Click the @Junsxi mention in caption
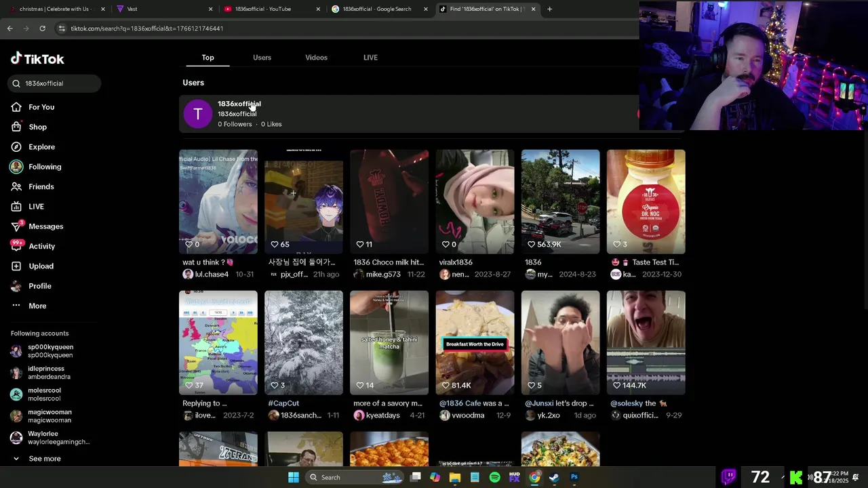The width and height of the screenshot is (868, 488). 540,403
